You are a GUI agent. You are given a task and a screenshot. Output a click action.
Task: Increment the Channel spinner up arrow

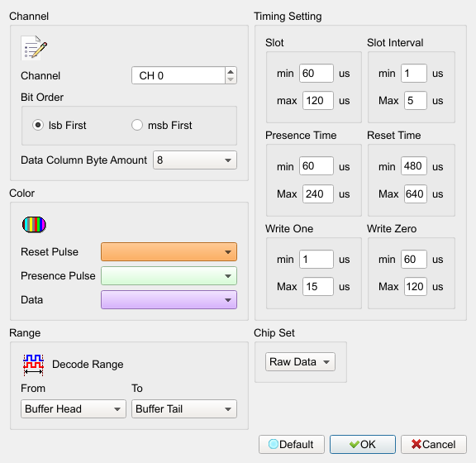231,72
